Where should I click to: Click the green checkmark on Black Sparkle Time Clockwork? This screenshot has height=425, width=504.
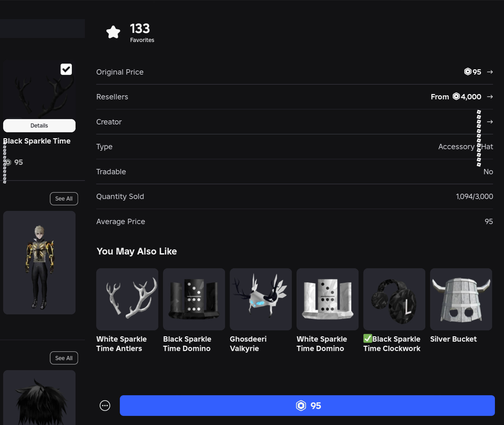(x=367, y=338)
